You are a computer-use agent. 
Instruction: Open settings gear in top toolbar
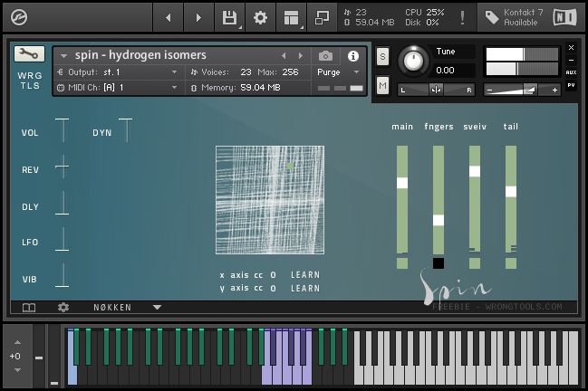point(260,17)
